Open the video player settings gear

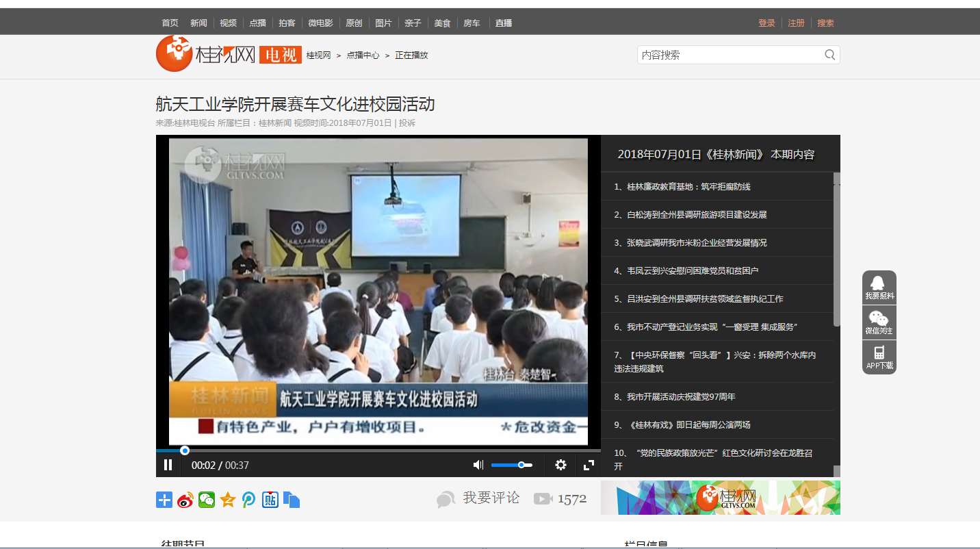[560, 465]
